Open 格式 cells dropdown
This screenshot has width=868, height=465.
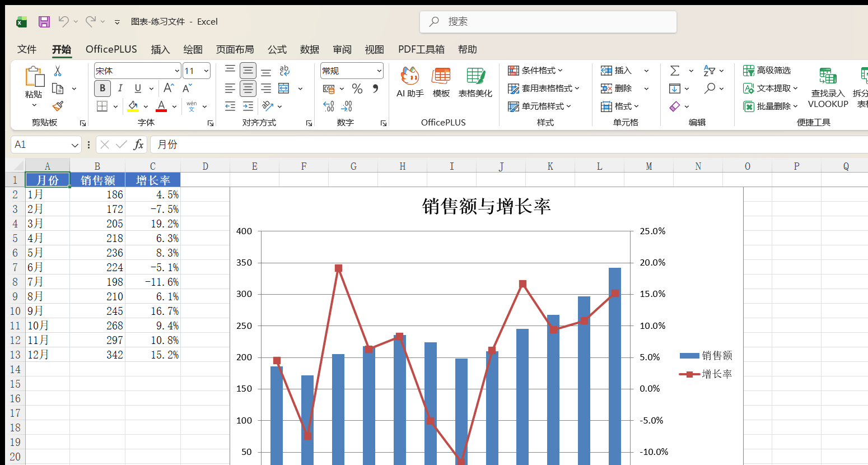tap(620, 106)
